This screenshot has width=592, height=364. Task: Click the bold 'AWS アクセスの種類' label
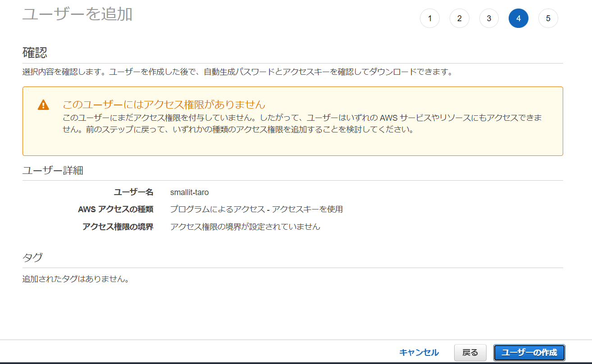116,209
